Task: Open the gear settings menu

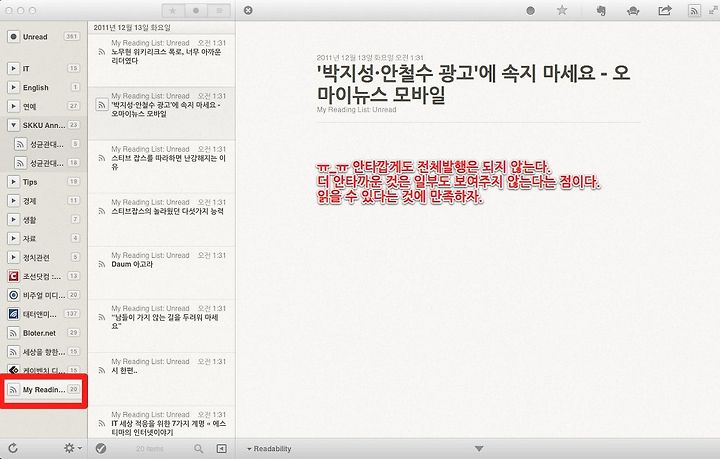Action: pos(73,448)
